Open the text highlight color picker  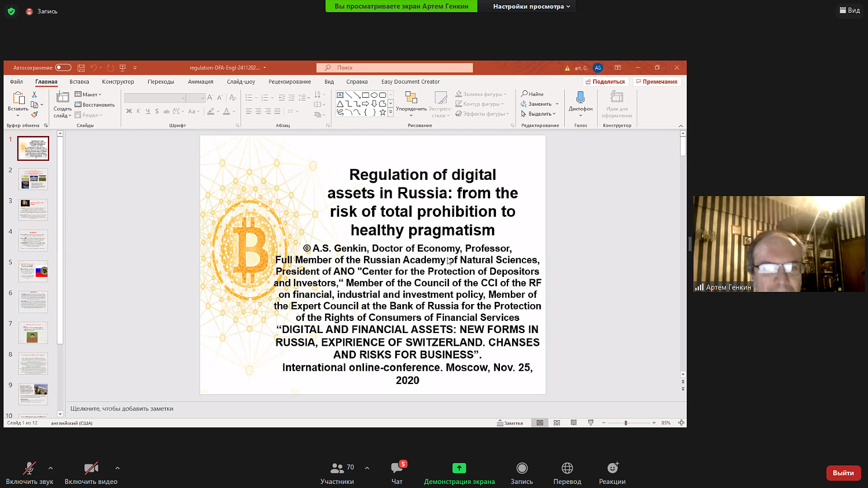pyautogui.click(x=211, y=111)
